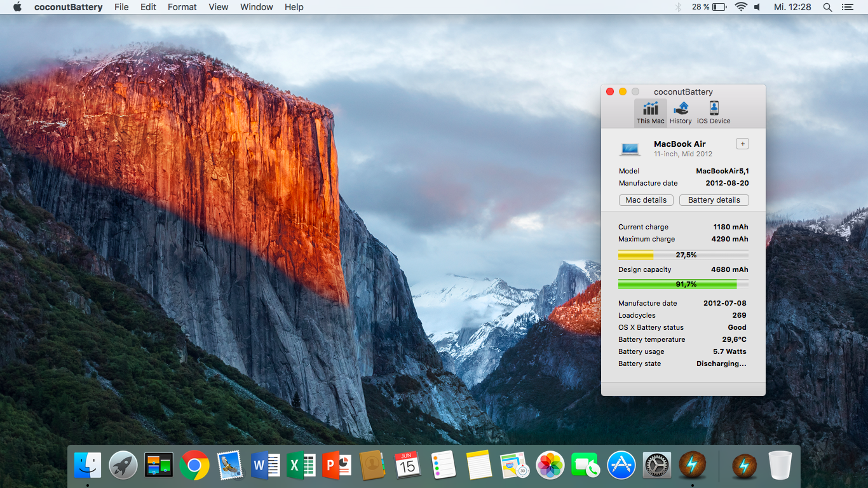Open Notification Center list icon
This screenshot has height=488, width=868.
(847, 7)
